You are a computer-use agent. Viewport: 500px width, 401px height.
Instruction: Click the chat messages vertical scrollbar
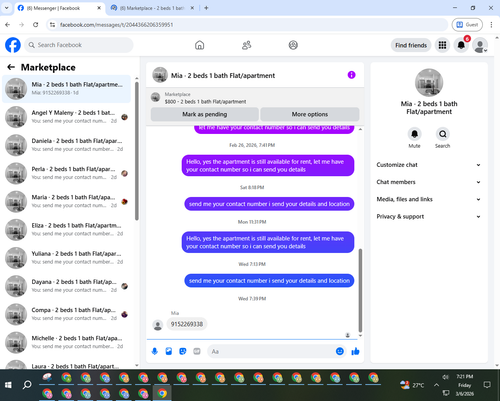click(360, 290)
